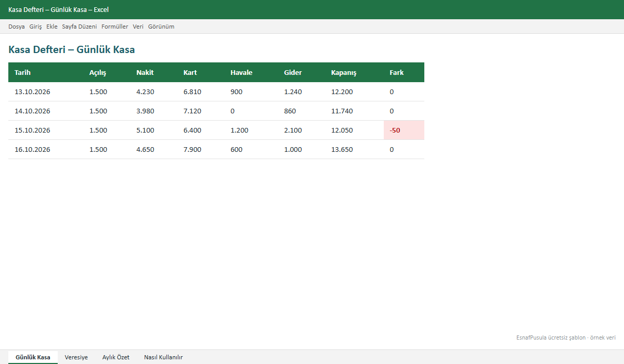This screenshot has height=364, width=624.
Task: Click the date cell 14.10.2026
Action: coord(46,111)
